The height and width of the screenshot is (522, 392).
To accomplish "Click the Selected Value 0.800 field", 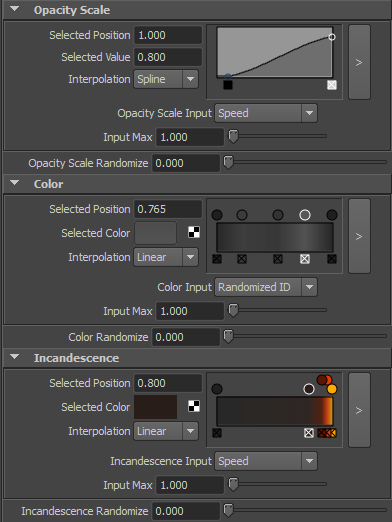I will point(168,57).
